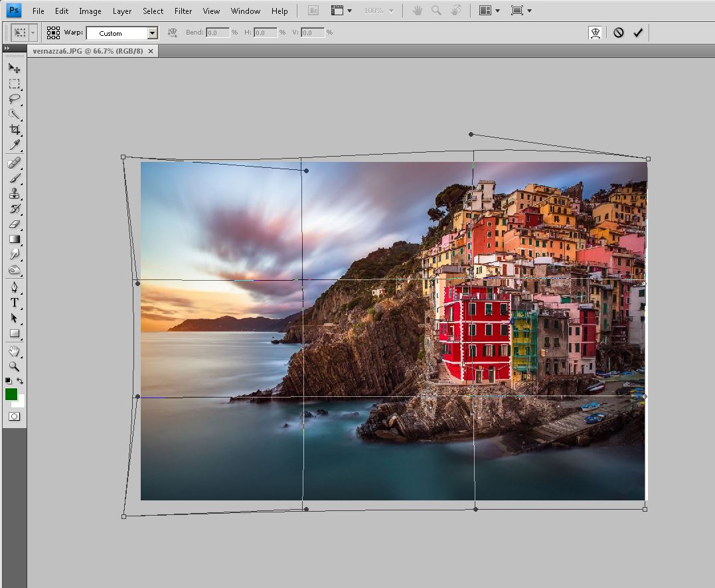
Task: Select the Horizontal Type tool
Action: (x=14, y=303)
